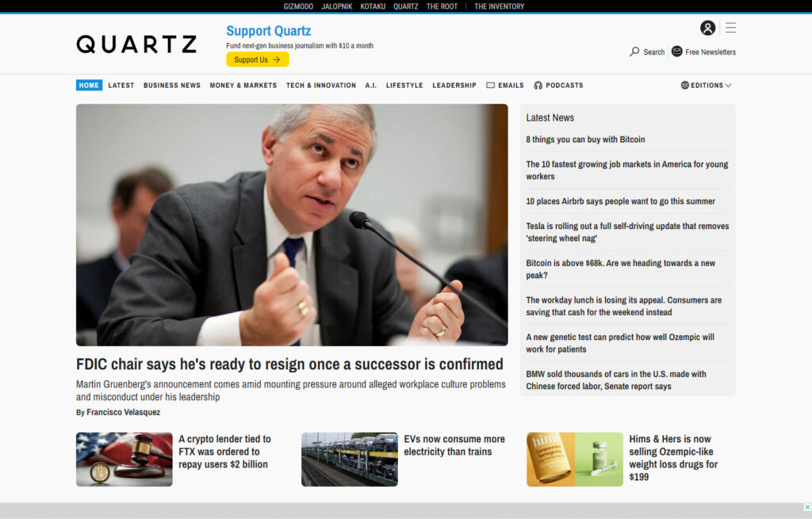
Task: Click the globe icon beside Editions
Action: 684,86
